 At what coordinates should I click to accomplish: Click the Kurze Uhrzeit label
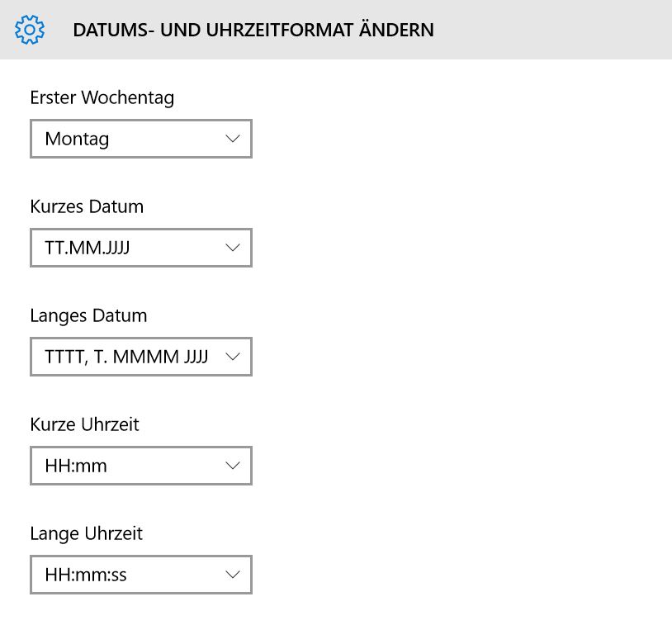(x=84, y=424)
